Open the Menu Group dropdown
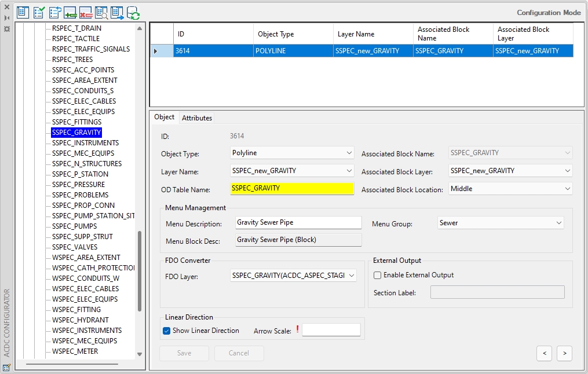Screen dimensions: 588x374 [559, 222]
